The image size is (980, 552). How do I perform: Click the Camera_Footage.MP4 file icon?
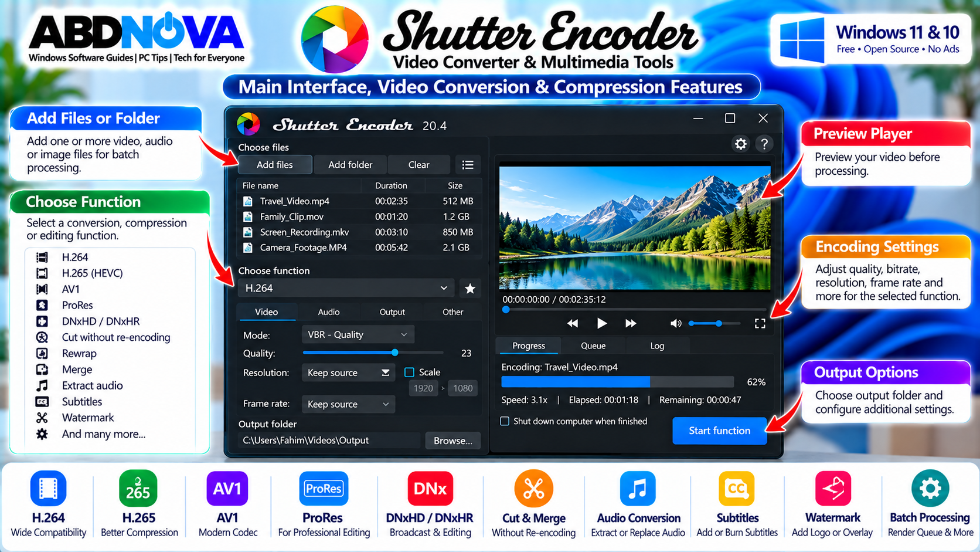248,248
